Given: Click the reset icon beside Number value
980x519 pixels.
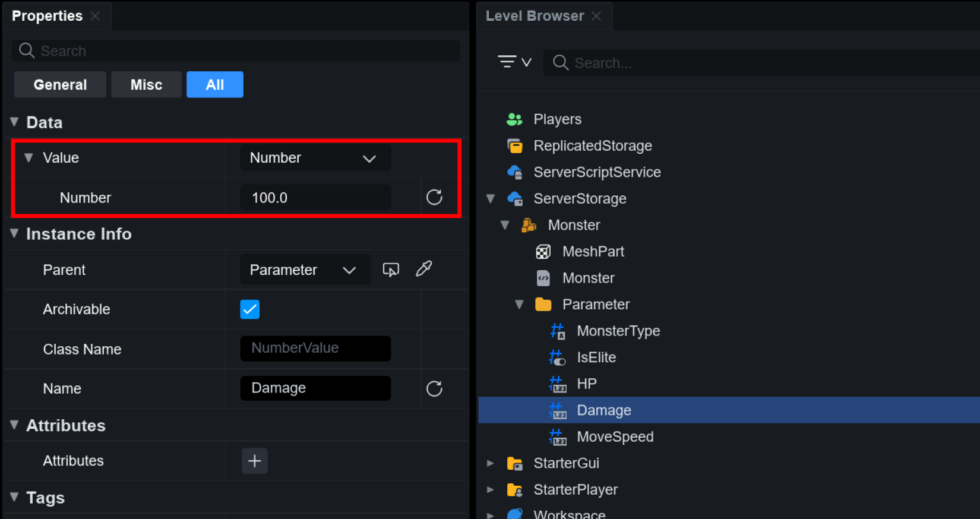Looking at the screenshot, I should pos(434,197).
